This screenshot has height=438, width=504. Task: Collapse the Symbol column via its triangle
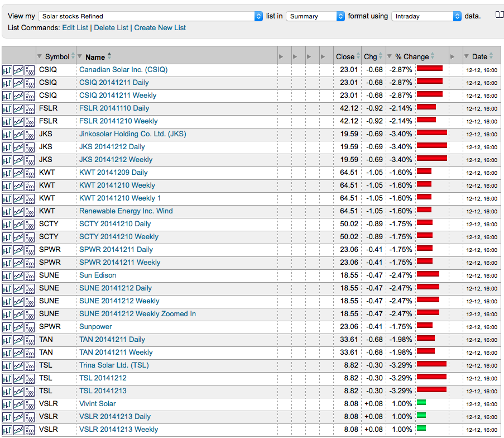(x=40, y=56)
